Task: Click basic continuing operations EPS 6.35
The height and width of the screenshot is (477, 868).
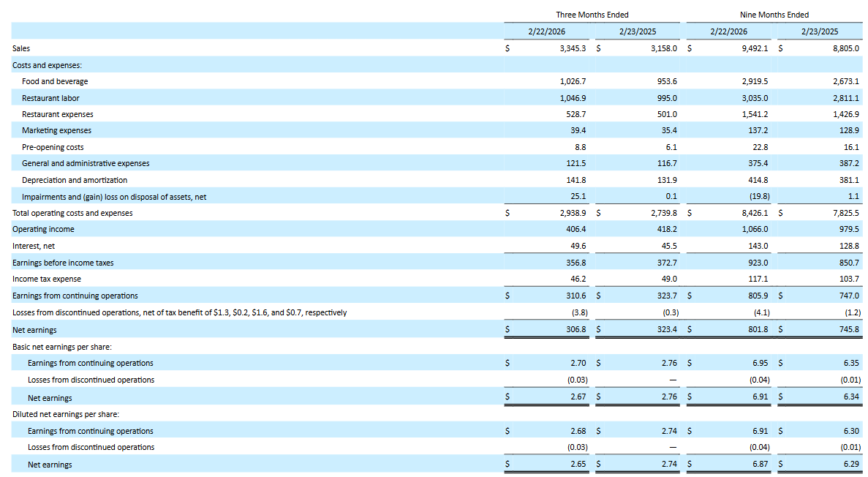Action: [852, 364]
